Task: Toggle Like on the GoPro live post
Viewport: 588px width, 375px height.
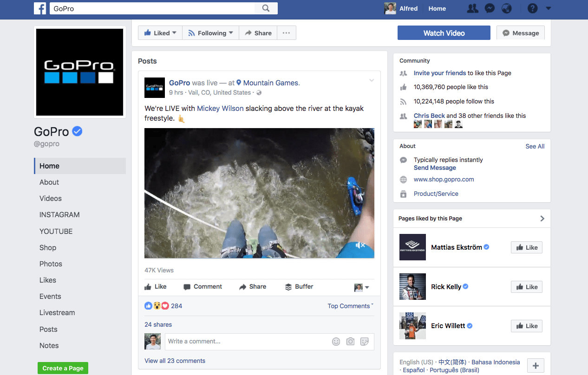Action: point(155,286)
